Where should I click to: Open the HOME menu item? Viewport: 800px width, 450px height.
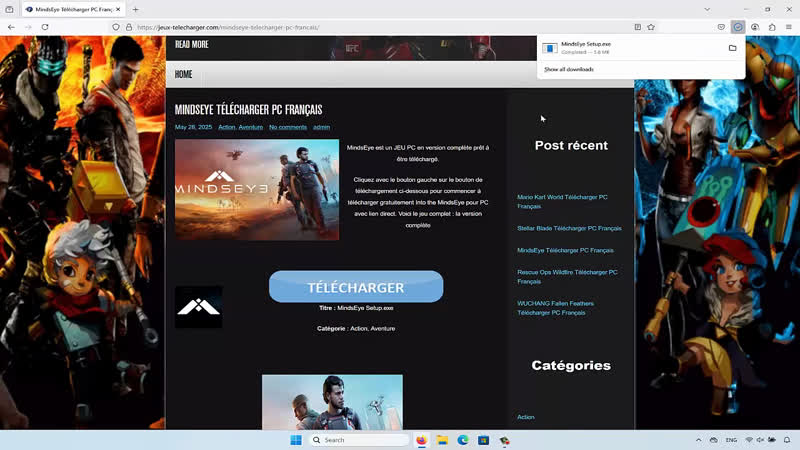click(183, 74)
